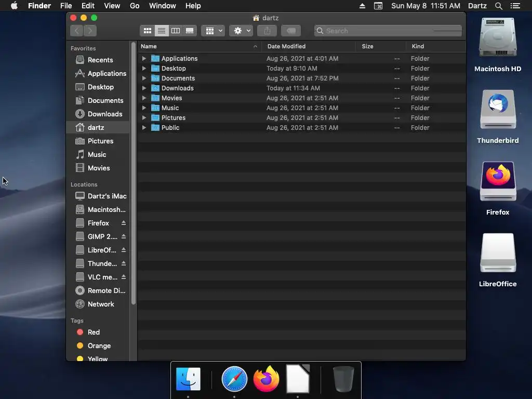Open Movies in the sidebar
This screenshot has width=532, height=399.
tap(98, 168)
